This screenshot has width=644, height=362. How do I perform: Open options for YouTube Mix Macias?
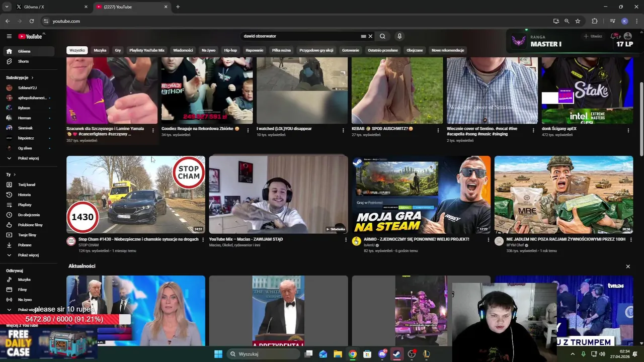[x=346, y=240]
